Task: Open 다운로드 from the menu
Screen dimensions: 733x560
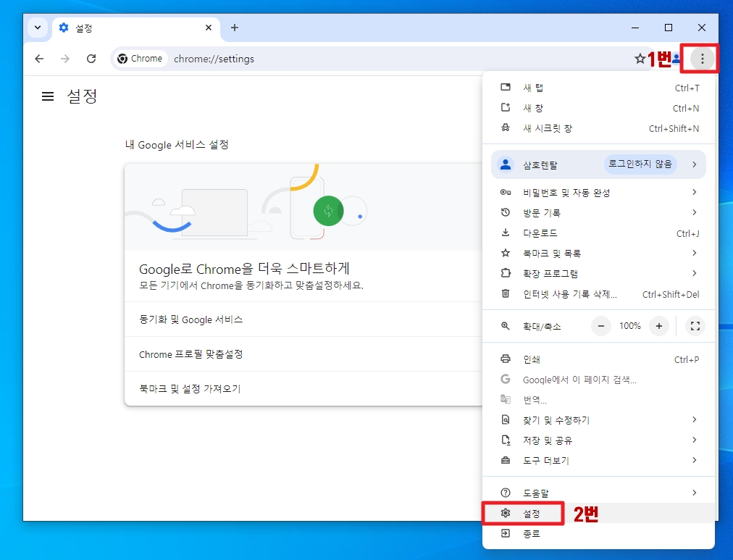Action: coord(598,233)
